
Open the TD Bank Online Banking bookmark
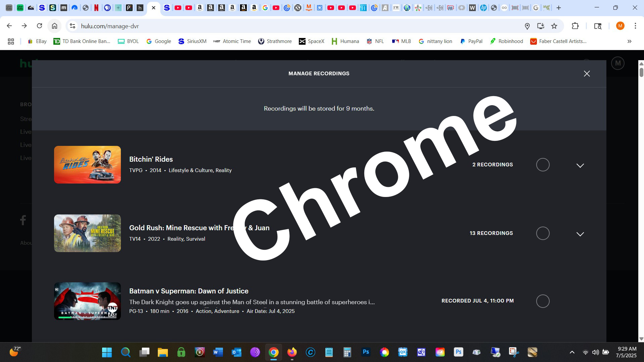82,41
